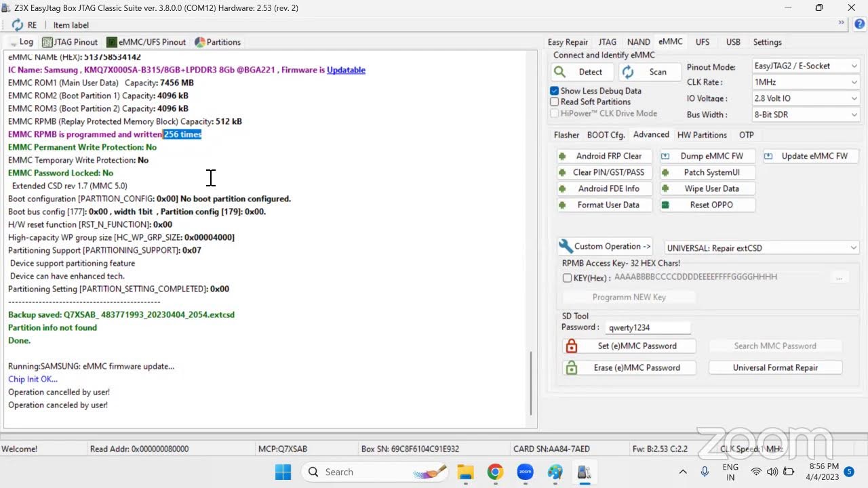Screen dimensions: 868x488
Task: Show hidden system tray icons
Action: [683, 472]
